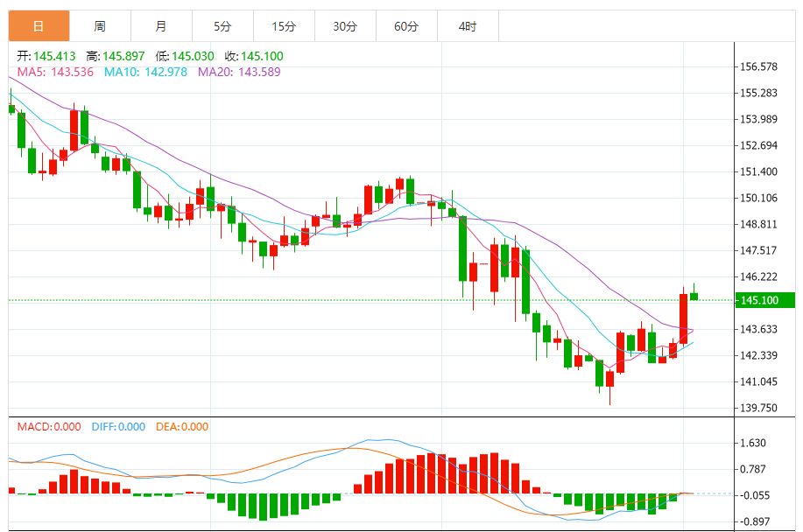
Task: Click the 147.517 price axis label
Action: point(758,250)
